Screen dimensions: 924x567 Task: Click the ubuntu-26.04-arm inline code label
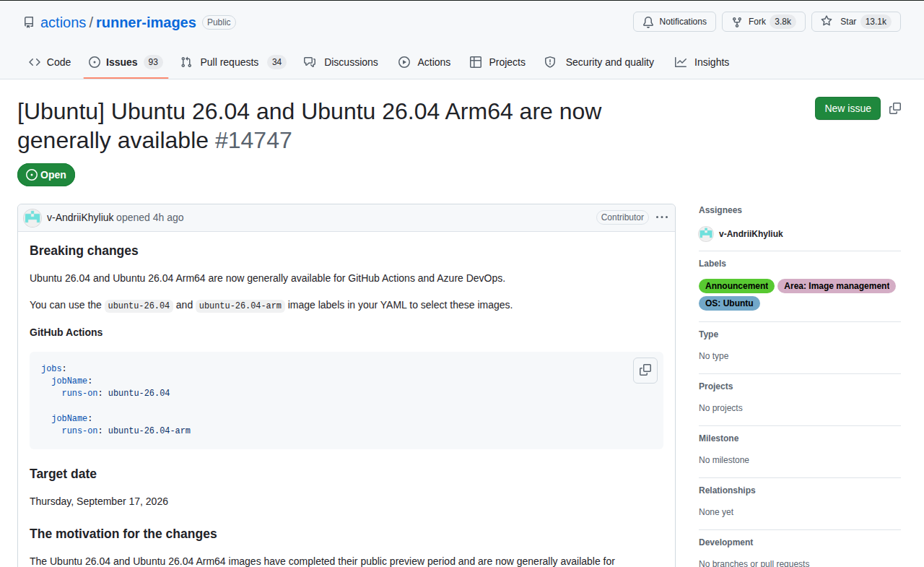tap(240, 306)
